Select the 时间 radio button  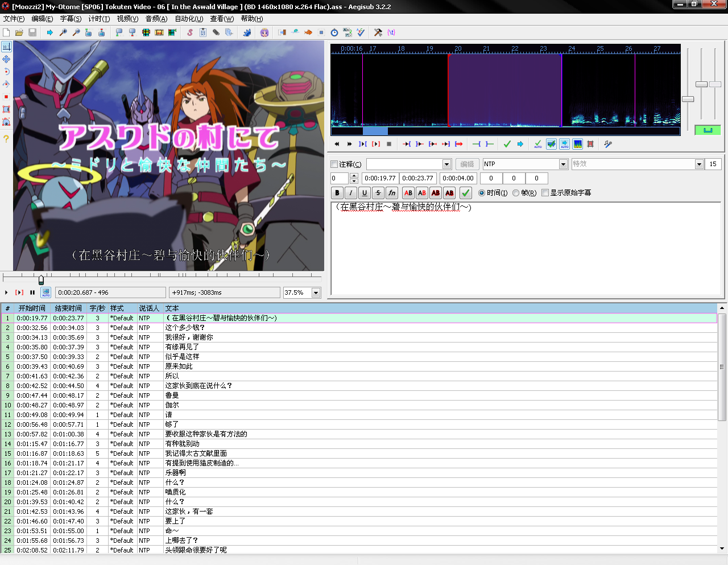tap(482, 193)
